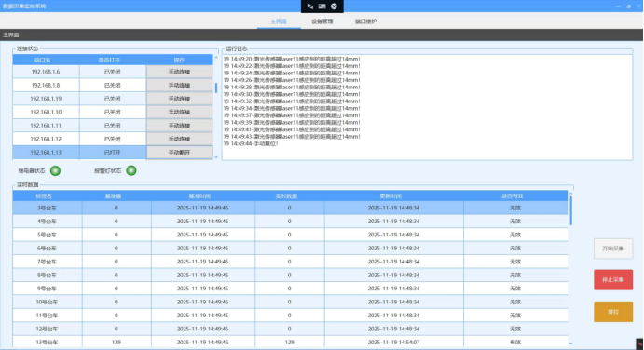Viewport: 644px width, 350px height.
Task: Click the keyboard icon in black toolbar
Action: [x=322, y=7]
